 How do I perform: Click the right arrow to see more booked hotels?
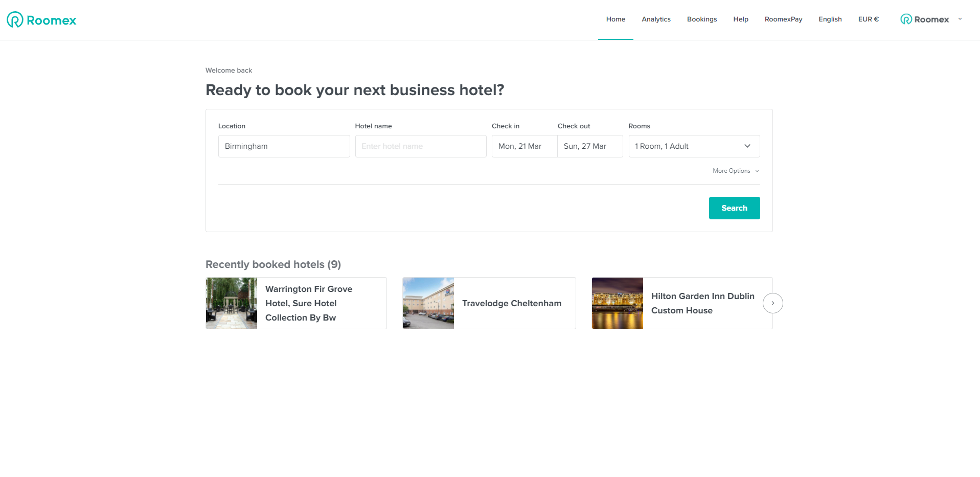(772, 303)
